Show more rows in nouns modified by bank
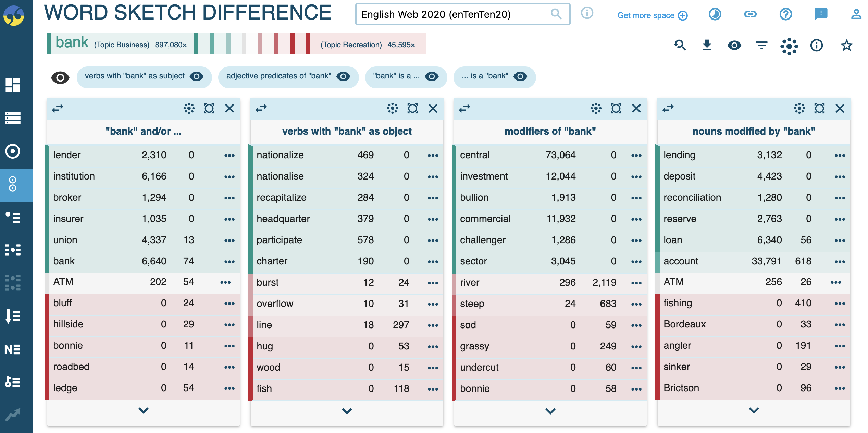This screenshot has height=433, width=868. (754, 410)
